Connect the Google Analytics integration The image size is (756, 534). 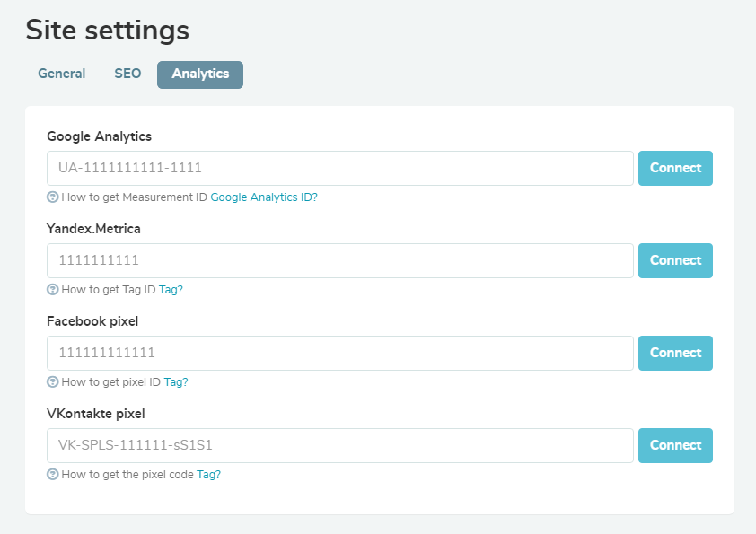click(x=675, y=168)
